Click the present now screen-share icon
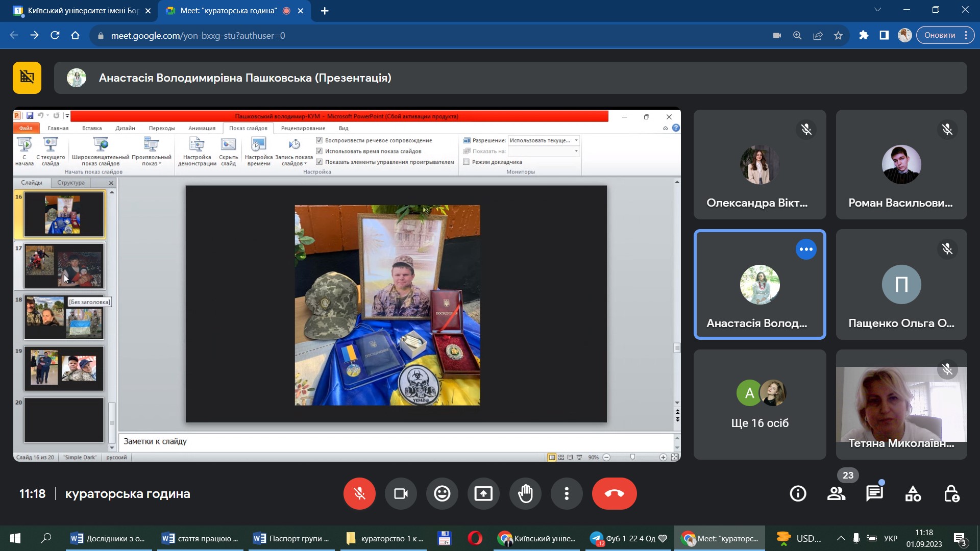This screenshot has width=980, height=551. coord(483,493)
